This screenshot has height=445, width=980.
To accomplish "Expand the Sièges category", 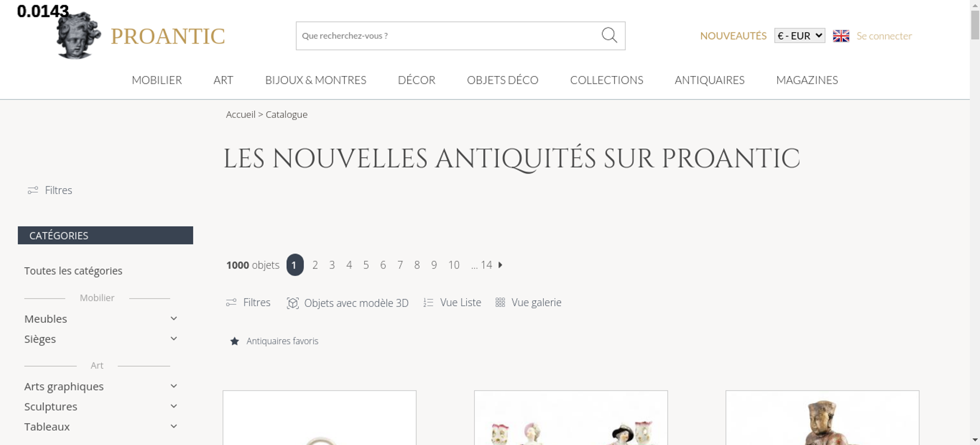I will (173, 339).
